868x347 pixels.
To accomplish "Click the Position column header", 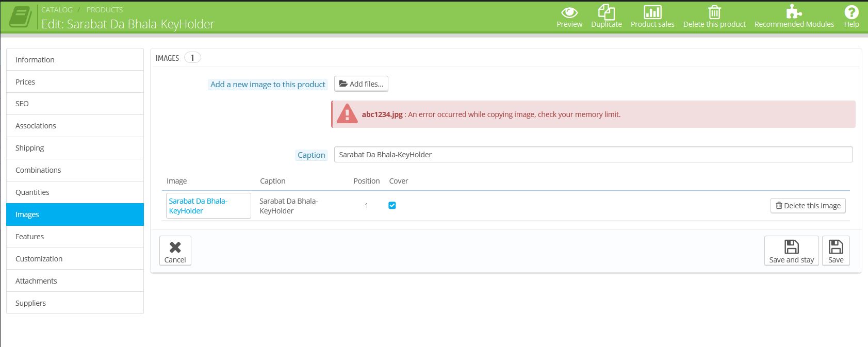I will 367,181.
